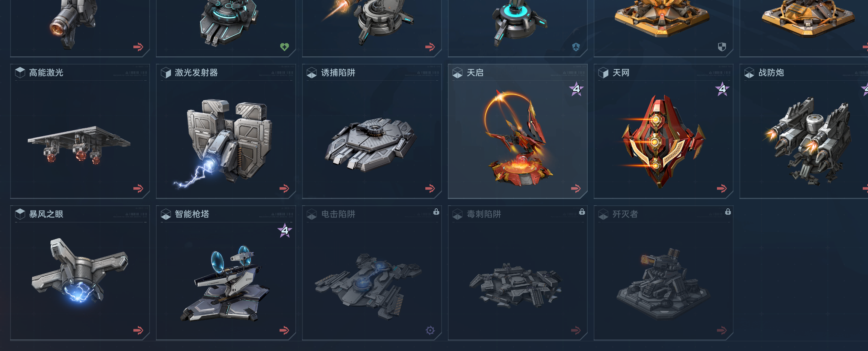Click the red arrow on 暴风之眼 card
868x351 pixels.
[138, 330]
